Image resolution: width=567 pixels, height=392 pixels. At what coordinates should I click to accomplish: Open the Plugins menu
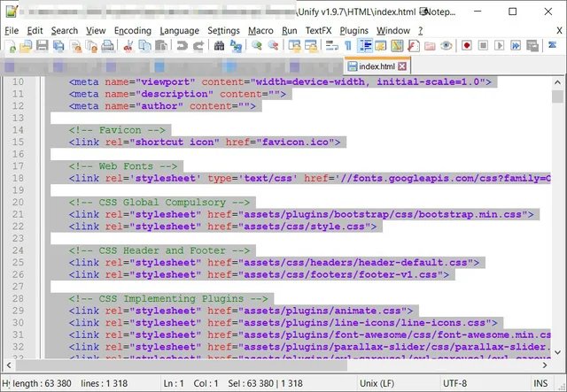[x=353, y=31]
